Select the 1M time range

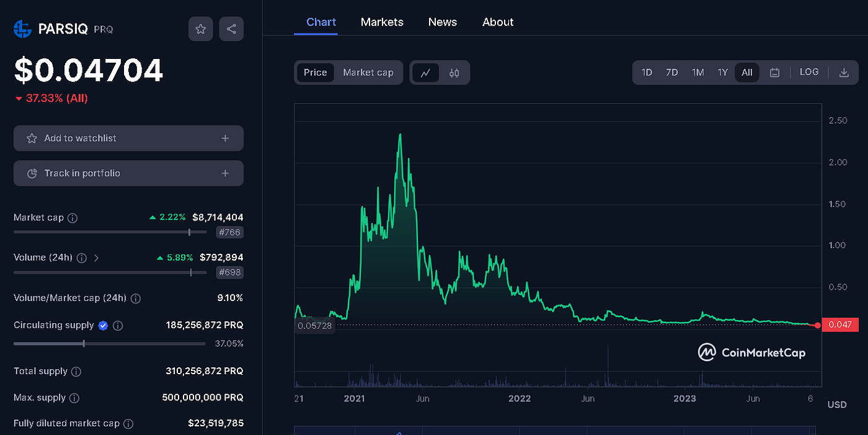coord(698,73)
